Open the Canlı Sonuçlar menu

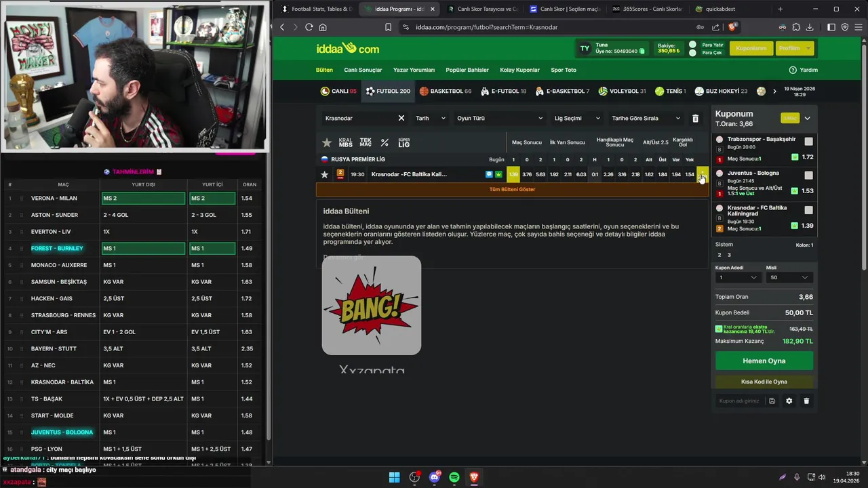tap(363, 70)
